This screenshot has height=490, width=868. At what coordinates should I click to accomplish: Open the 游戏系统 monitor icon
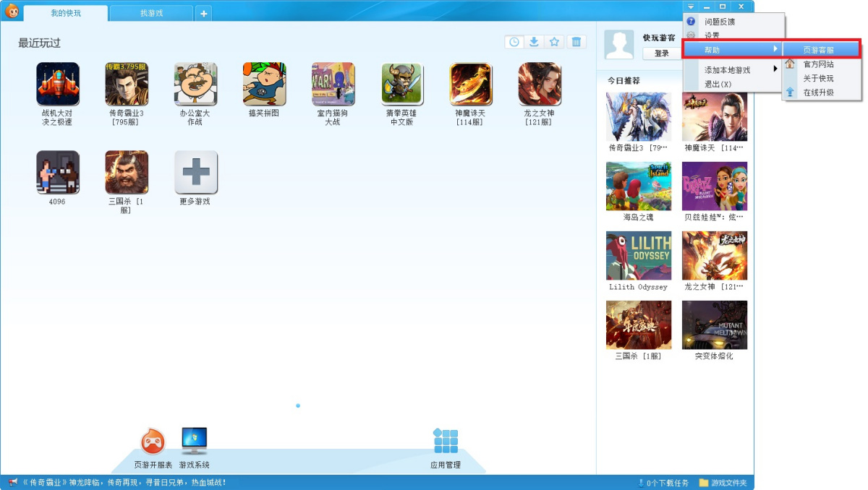(194, 440)
